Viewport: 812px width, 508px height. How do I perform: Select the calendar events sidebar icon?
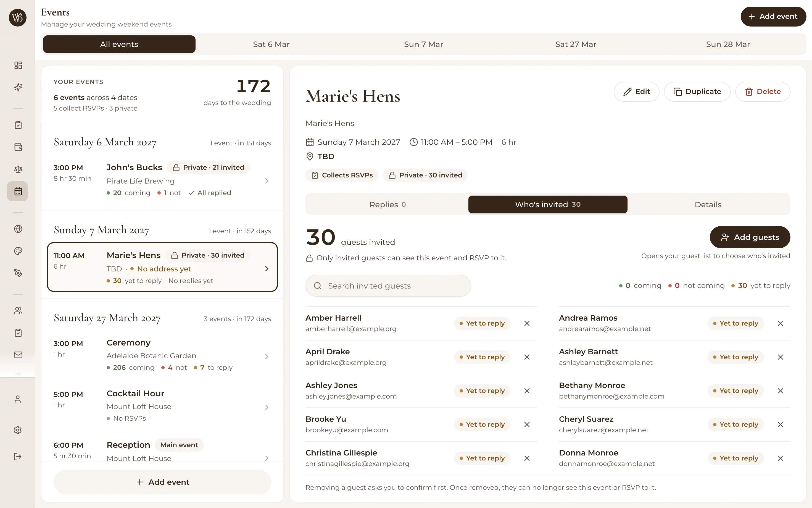click(17, 192)
